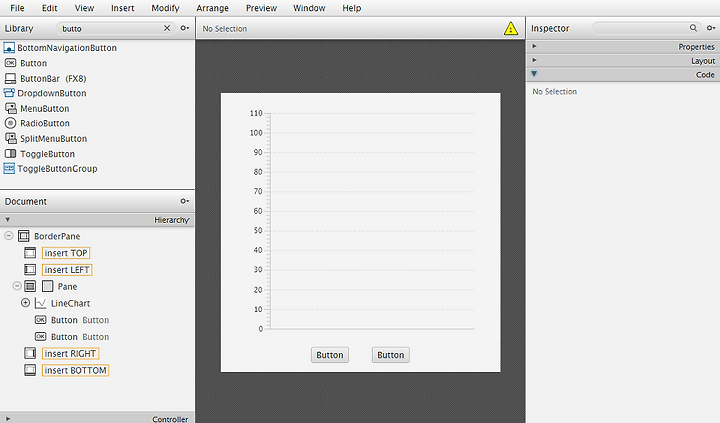This screenshot has width=720, height=423.
Task: Click the LineChart icon in Hierarchy
Action: [x=40, y=303]
